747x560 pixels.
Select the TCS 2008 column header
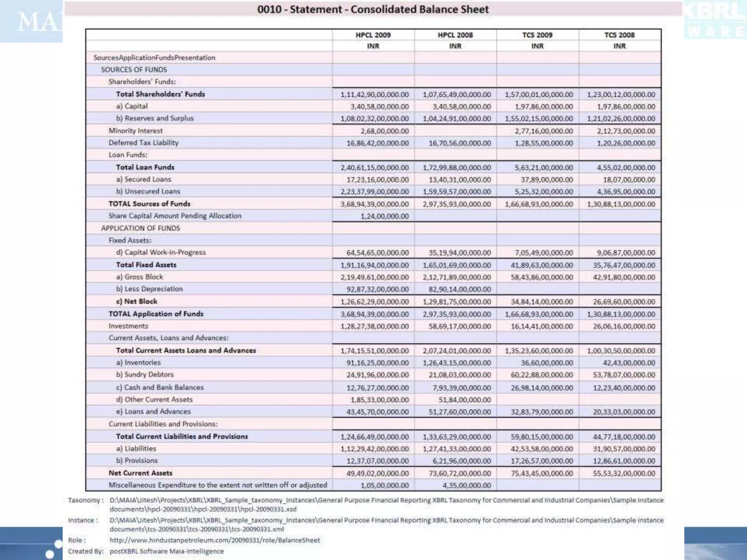coord(619,35)
